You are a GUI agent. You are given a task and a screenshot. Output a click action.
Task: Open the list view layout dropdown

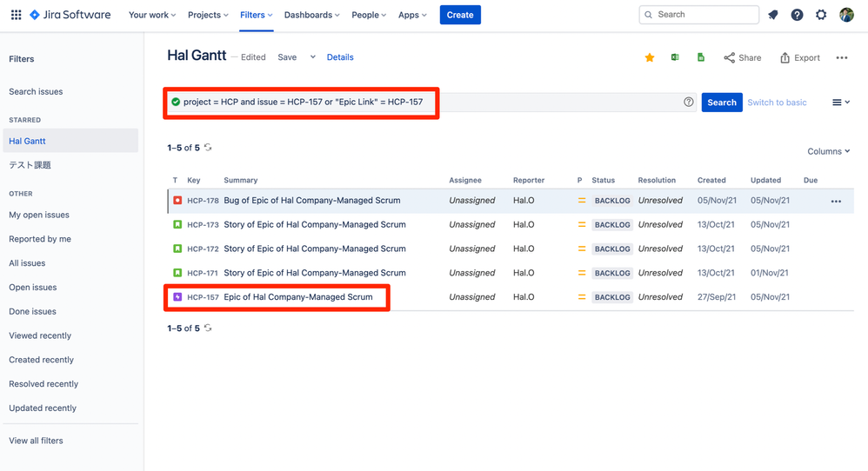(x=841, y=103)
